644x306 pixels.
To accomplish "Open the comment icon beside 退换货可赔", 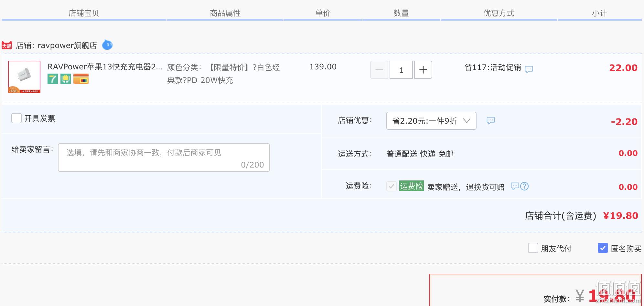I will point(515,186).
